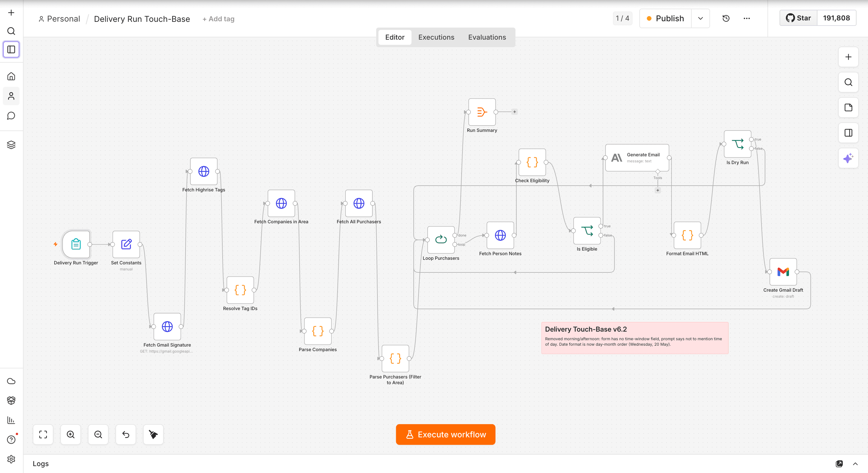Pop out the Logs panel

(839, 464)
